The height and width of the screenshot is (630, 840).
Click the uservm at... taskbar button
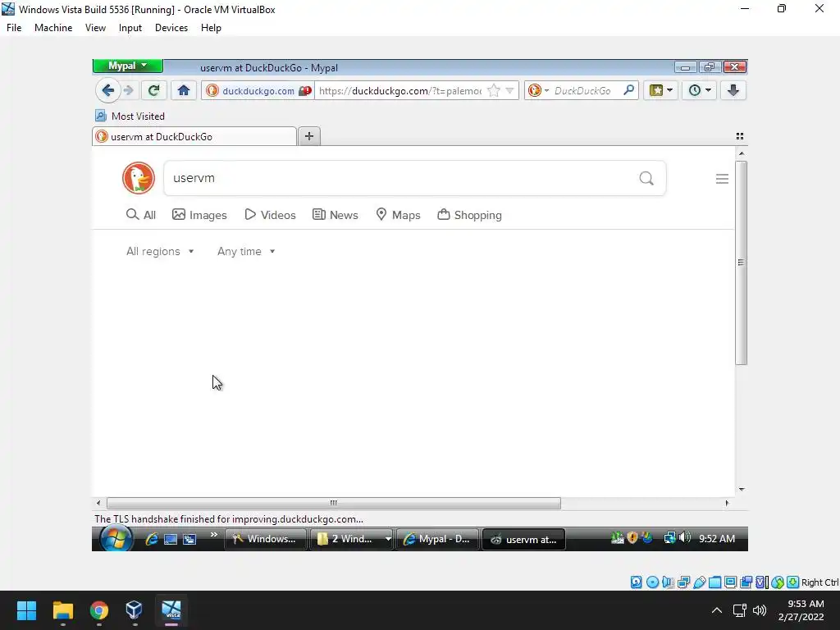point(524,540)
